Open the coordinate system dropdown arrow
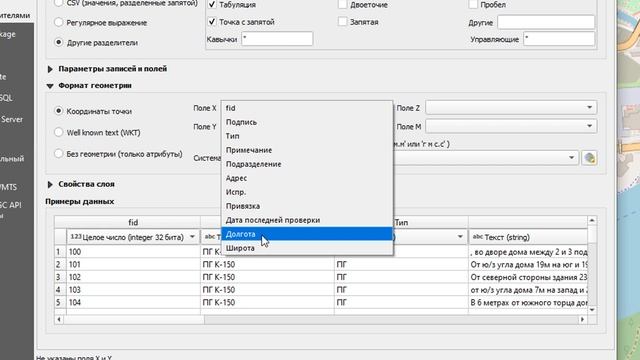 point(571,158)
